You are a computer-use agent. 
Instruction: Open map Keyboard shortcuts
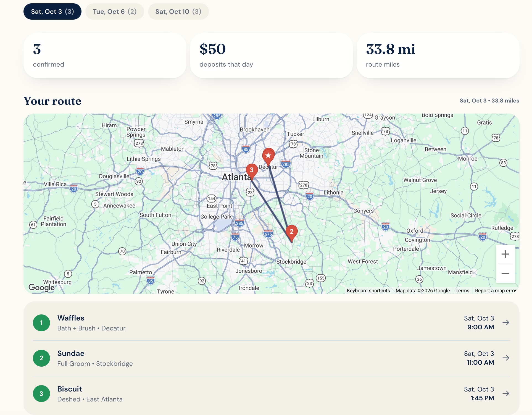pos(368,291)
